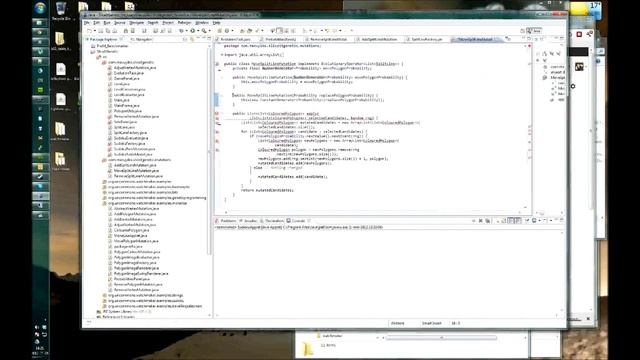This screenshot has width=640, height=360.
Task: Select ProbabilitiesPanel.java in the tree
Action: click(131, 279)
